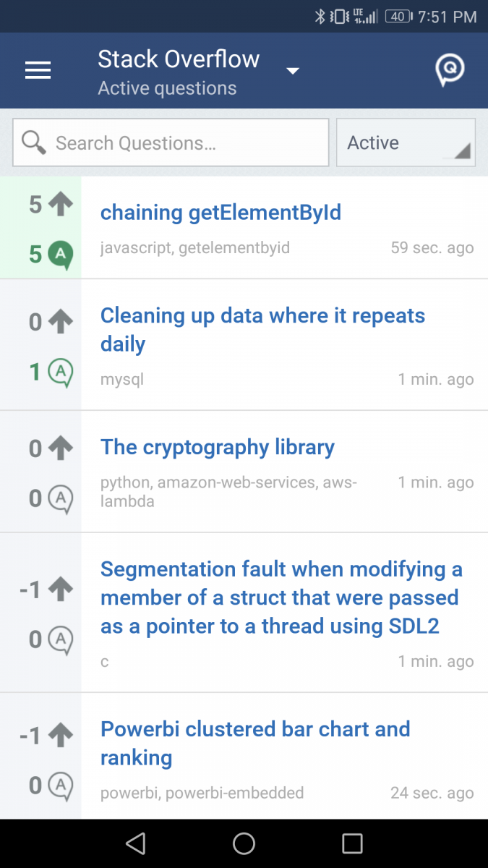Open The cryptography library question
488x868 pixels.
(218, 447)
